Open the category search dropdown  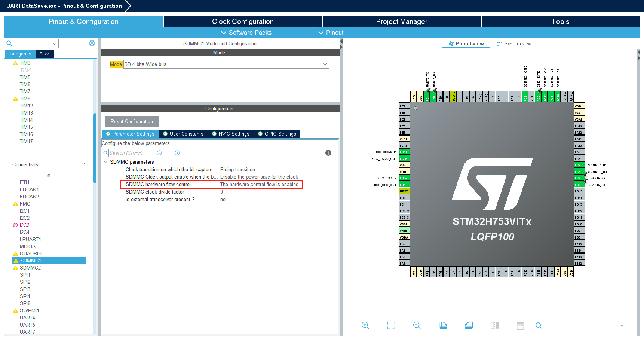tap(54, 43)
